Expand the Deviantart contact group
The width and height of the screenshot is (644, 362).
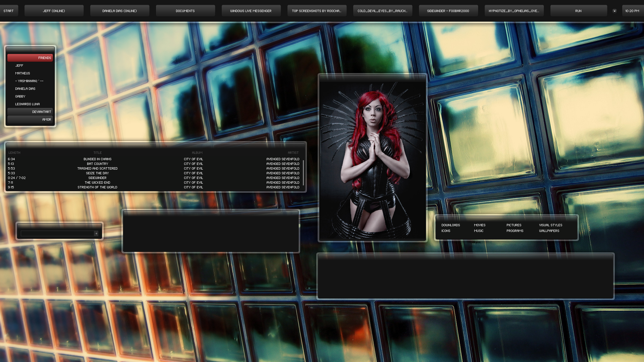click(x=30, y=112)
